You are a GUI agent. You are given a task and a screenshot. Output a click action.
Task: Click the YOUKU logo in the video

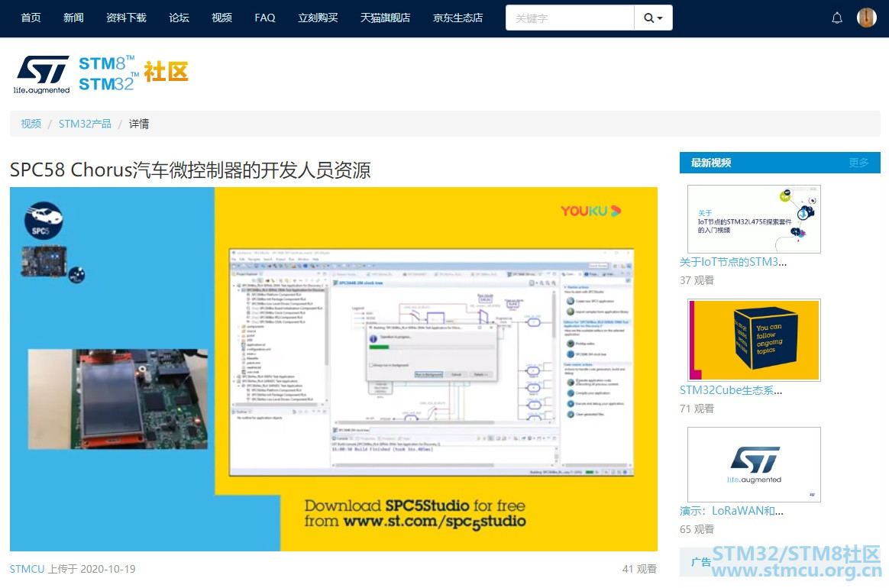coord(591,211)
